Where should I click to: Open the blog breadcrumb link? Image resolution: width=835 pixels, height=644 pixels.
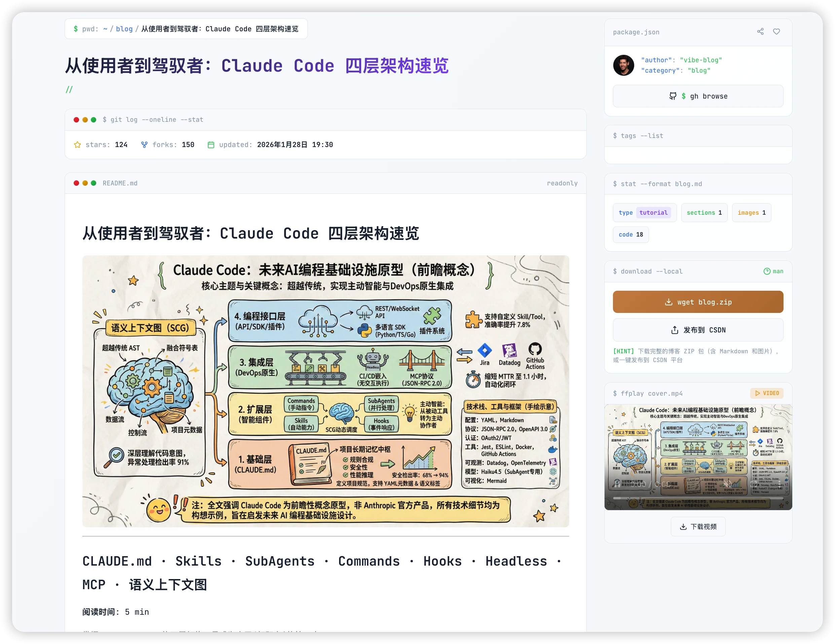pyautogui.click(x=124, y=29)
